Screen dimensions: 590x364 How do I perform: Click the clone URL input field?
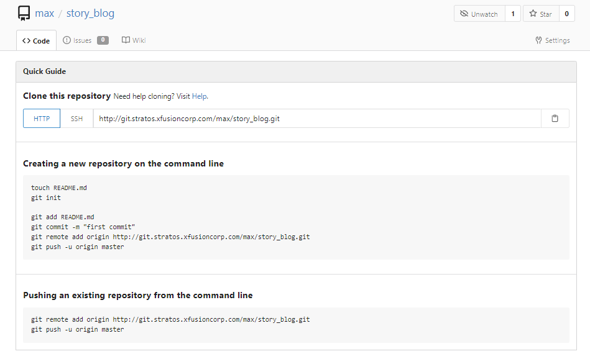[317, 119]
